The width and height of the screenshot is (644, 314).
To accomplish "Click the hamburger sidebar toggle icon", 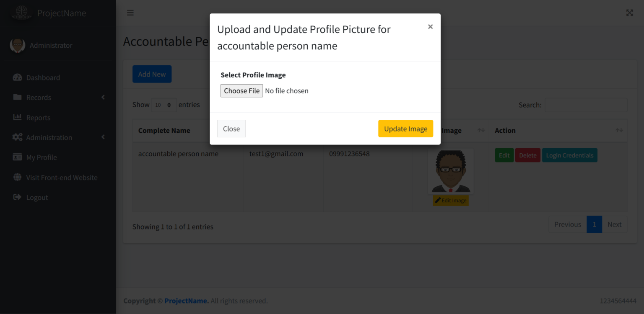I will [x=130, y=13].
